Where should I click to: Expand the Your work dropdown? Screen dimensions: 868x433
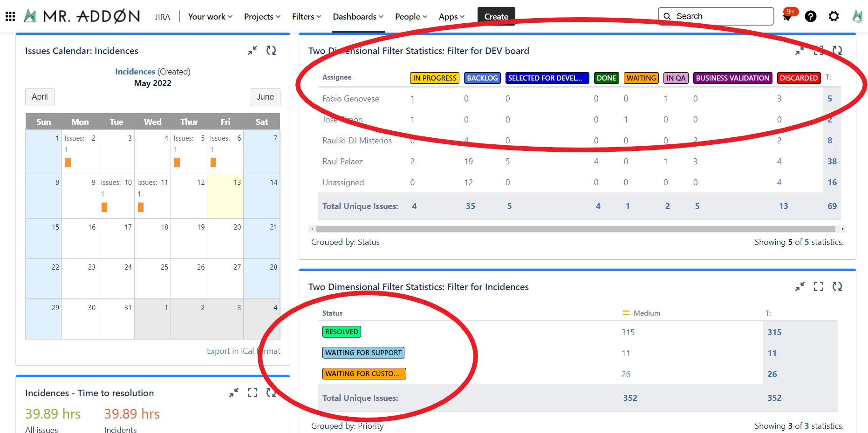[210, 17]
